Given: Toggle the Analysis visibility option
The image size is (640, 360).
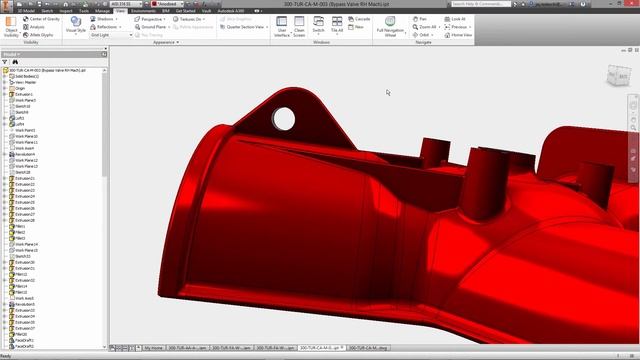Looking at the screenshot, I should click(x=33, y=27).
